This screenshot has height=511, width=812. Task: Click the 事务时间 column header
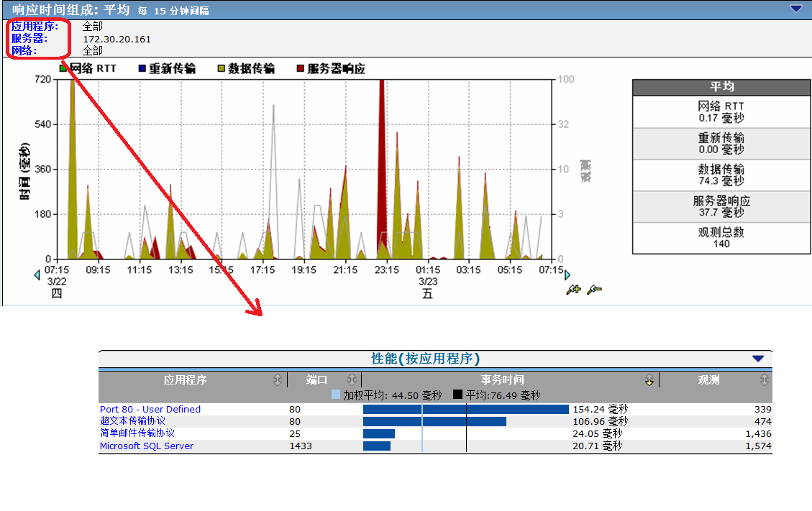(x=502, y=380)
